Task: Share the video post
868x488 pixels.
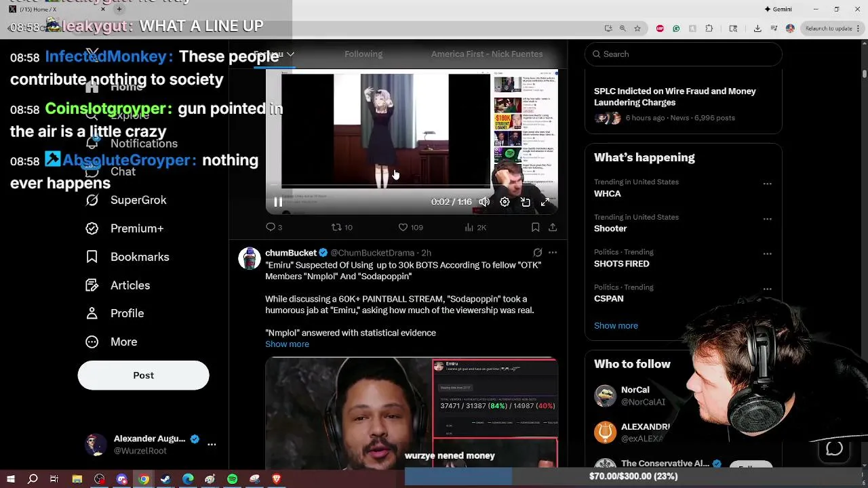Action: click(553, 227)
